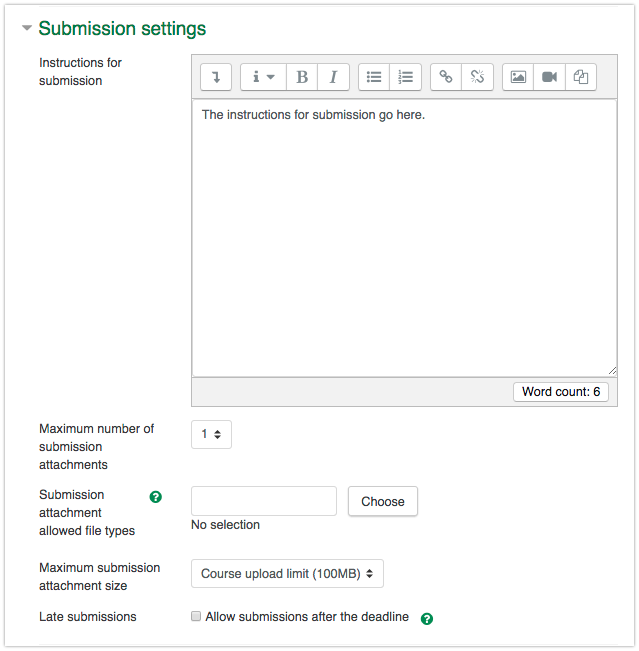Image resolution: width=639 pixels, height=651 pixels.
Task: Click the allowed file types text field
Action: point(264,501)
